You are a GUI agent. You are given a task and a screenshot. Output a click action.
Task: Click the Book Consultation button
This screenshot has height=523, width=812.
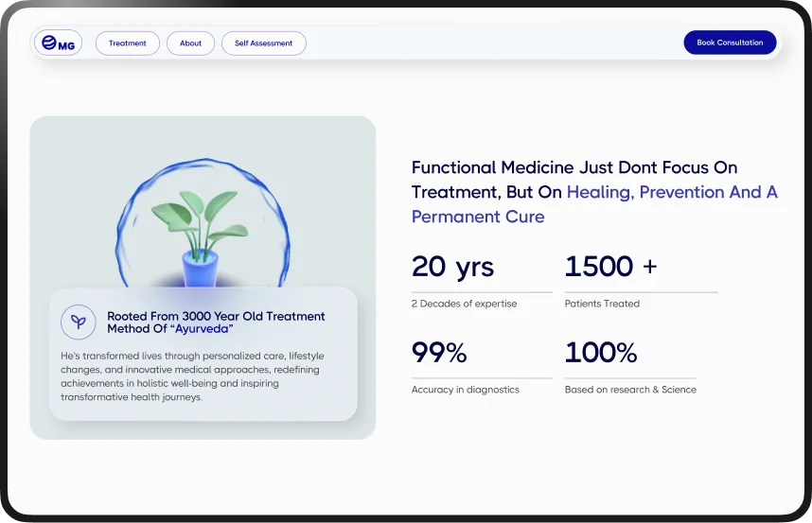pyautogui.click(x=730, y=43)
